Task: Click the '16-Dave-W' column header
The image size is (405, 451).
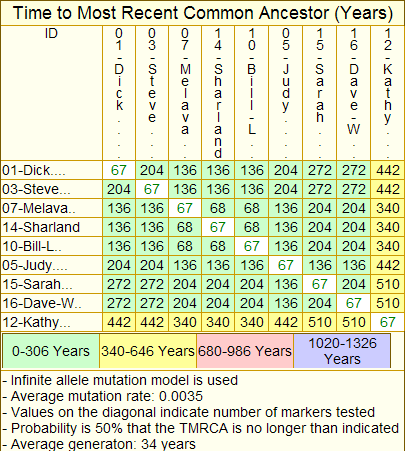Action: click(x=354, y=93)
